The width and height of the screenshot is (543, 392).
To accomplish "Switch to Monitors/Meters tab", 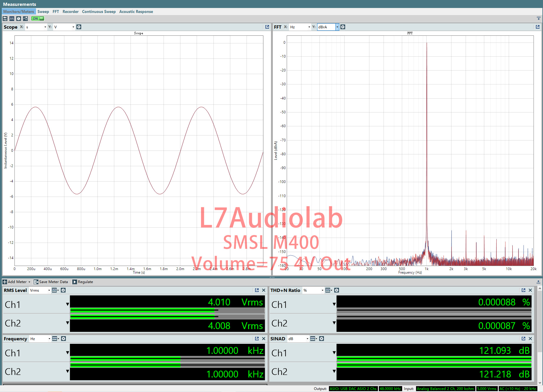I will [x=19, y=12].
